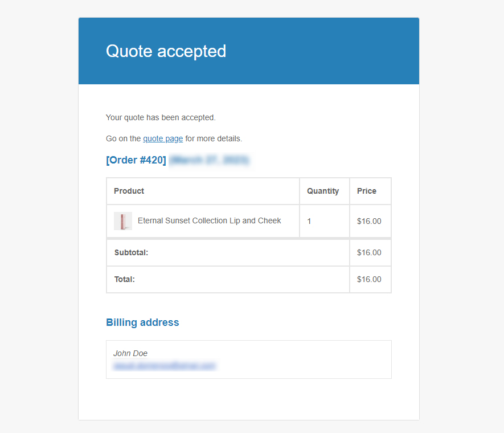This screenshot has height=433, width=504.
Task: Click the Product column header
Action: point(129,191)
